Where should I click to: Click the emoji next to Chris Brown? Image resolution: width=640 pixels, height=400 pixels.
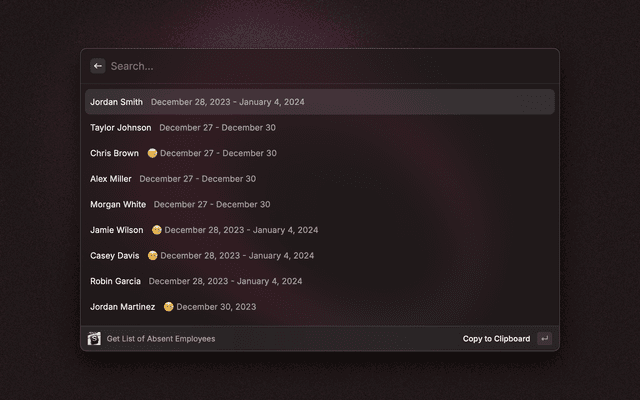[152, 154]
